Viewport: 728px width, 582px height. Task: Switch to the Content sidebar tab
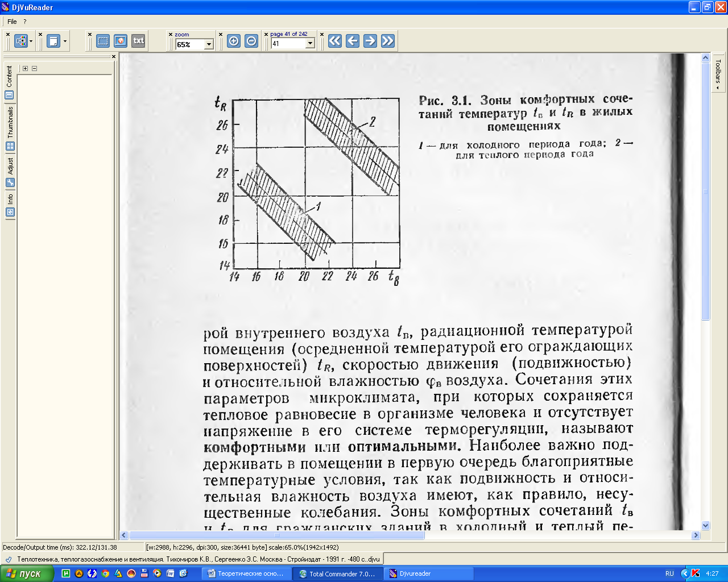click(x=10, y=82)
